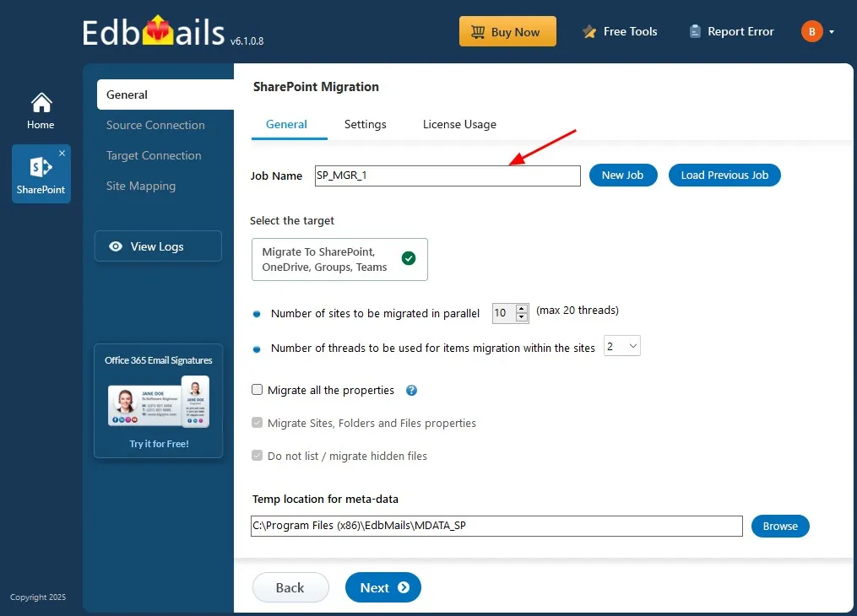The image size is (857, 616).
Task: Switch to the Settings tab
Action: click(365, 125)
